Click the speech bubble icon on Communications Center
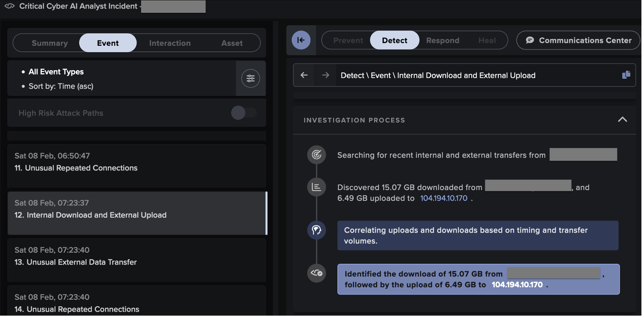Screen dimensions: 644x316 (530, 40)
